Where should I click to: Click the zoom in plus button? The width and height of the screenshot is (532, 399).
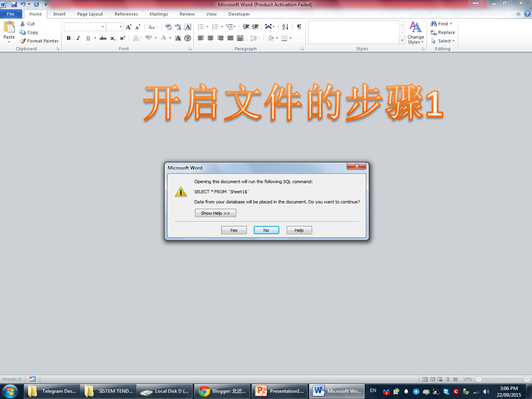[x=527, y=379]
